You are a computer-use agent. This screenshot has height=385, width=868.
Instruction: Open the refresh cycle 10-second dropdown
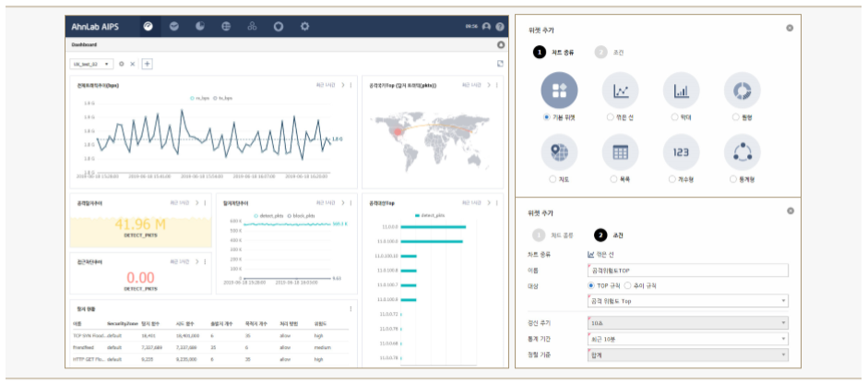[x=687, y=322]
